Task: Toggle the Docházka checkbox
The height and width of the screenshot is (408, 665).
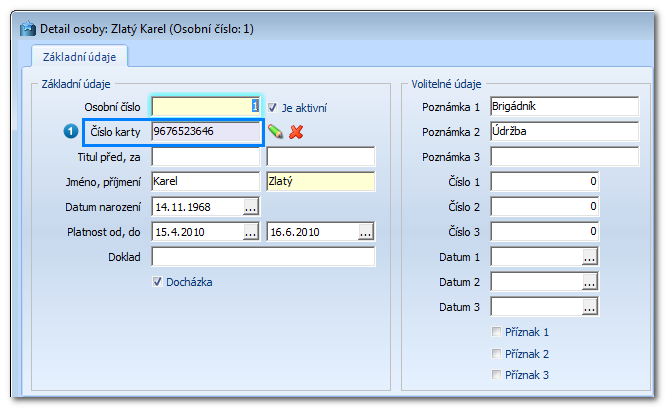Action: pyautogui.click(x=157, y=282)
